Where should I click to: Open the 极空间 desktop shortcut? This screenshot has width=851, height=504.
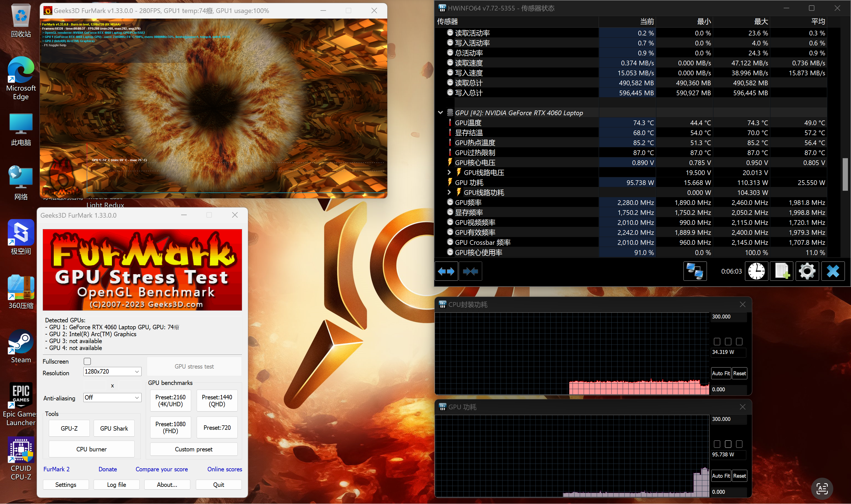[21, 237]
